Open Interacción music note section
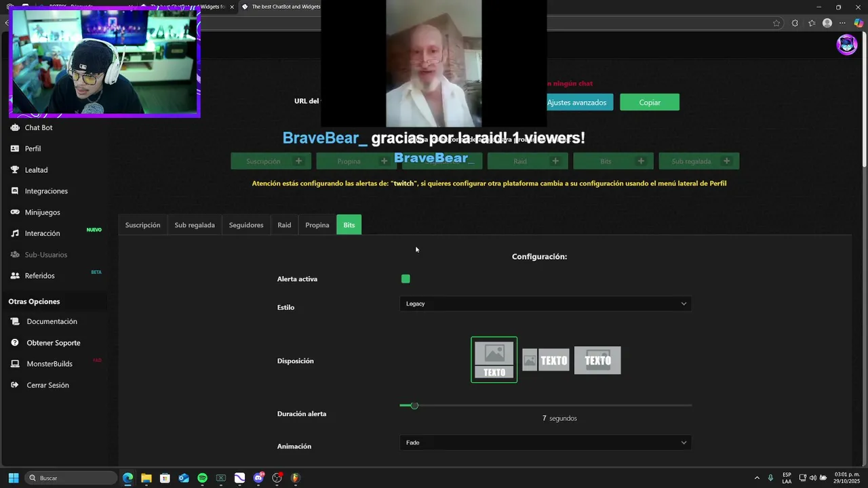The height and width of the screenshot is (488, 868). click(x=42, y=233)
